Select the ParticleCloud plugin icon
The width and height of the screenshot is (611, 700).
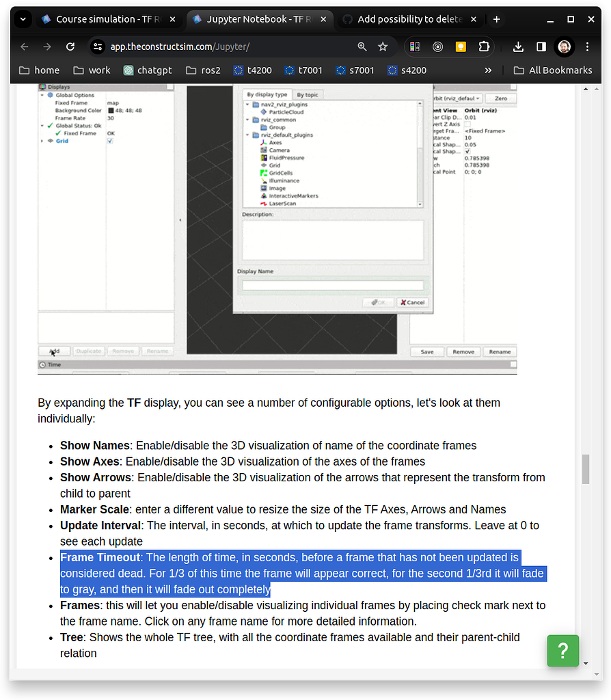click(x=263, y=112)
